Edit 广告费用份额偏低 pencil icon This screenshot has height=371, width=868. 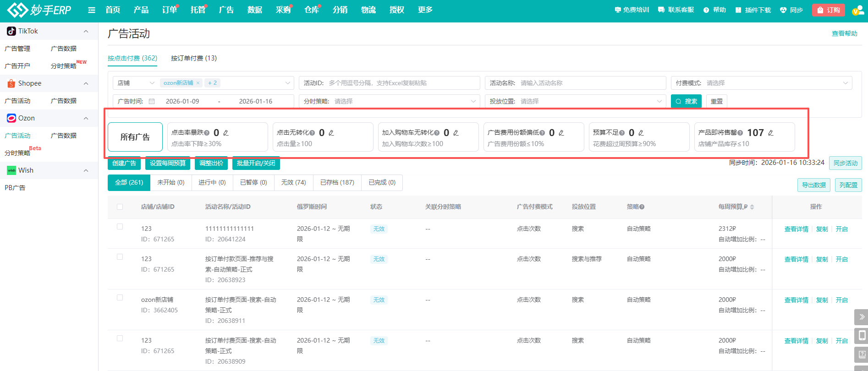(x=561, y=133)
